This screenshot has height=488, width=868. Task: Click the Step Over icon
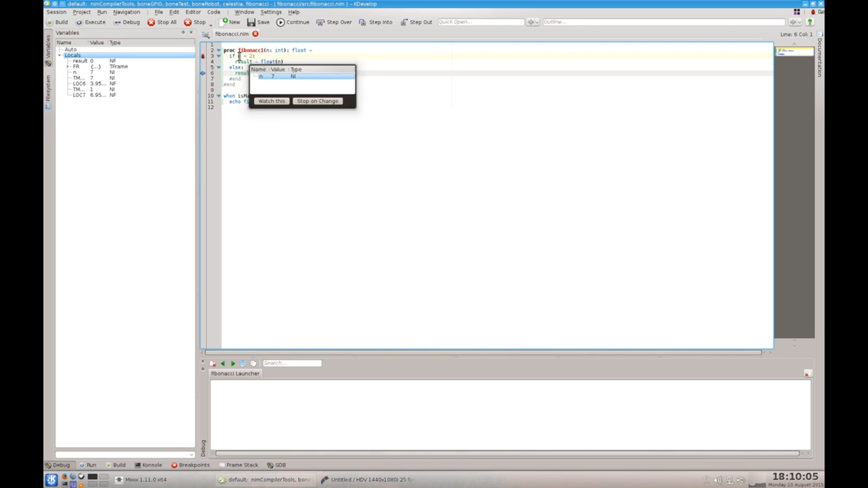coord(320,22)
